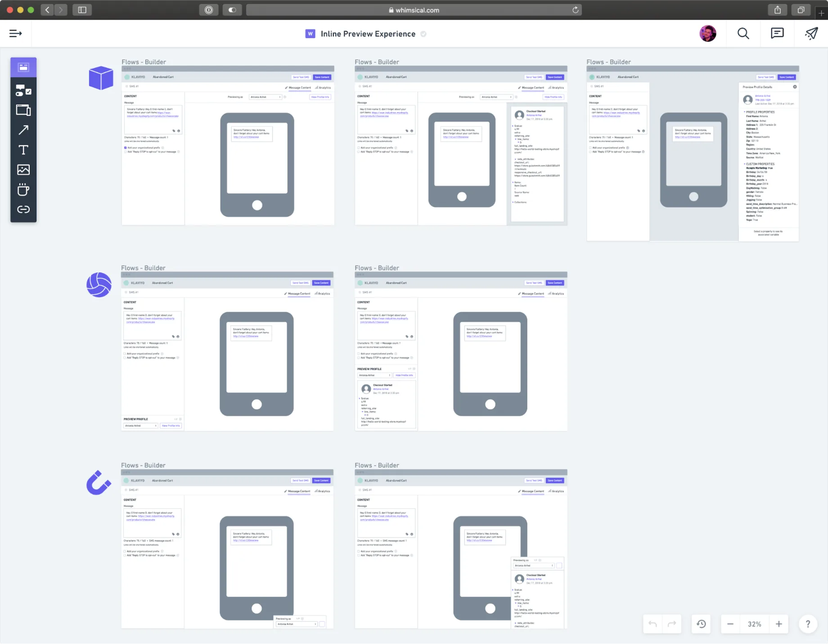Open Previewing as dropdown in bottom-left wireframe

tap(297, 624)
